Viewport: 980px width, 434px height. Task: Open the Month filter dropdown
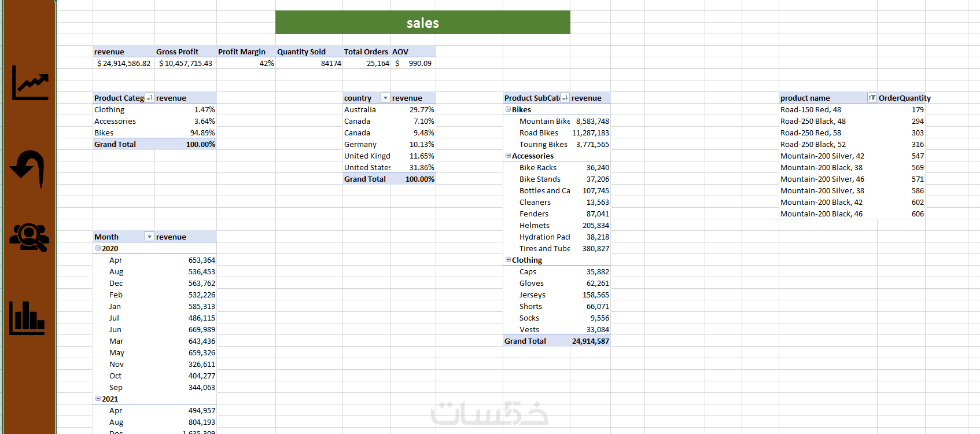click(149, 237)
